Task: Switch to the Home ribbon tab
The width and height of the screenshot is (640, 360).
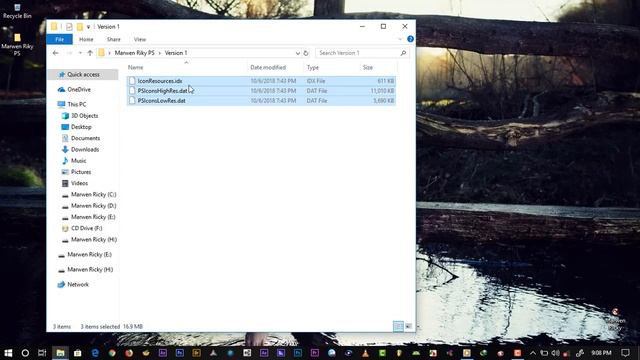Action: (x=86, y=39)
